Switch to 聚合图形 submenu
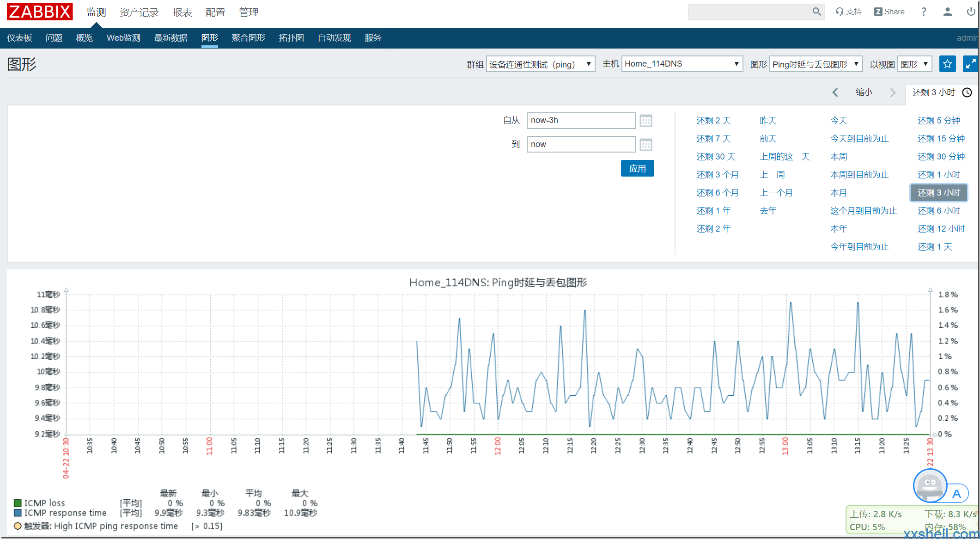980x539 pixels. point(249,38)
